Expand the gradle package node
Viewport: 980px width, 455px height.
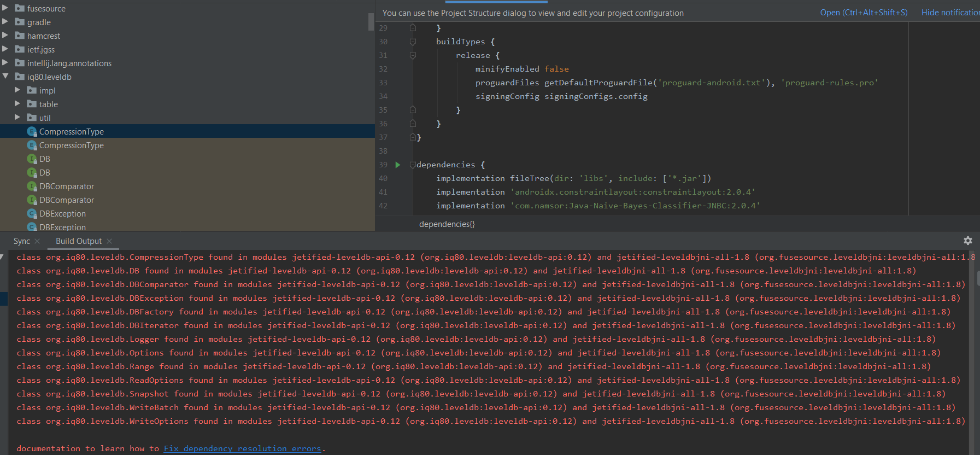pyautogui.click(x=5, y=21)
